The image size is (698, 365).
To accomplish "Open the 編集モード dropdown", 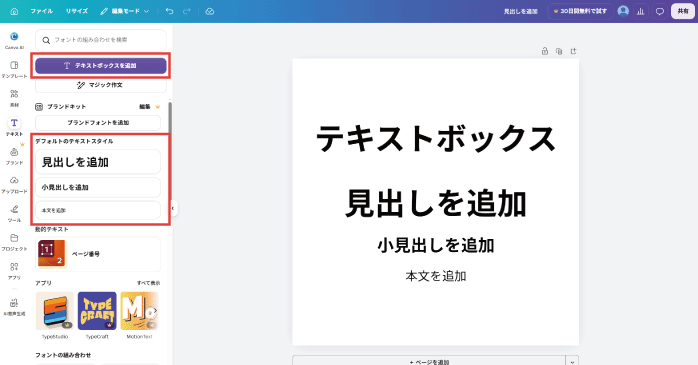I will point(125,11).
